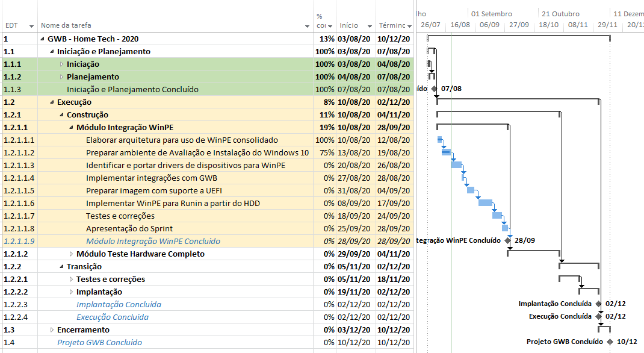Click the Gantt bar for Implementar WinPE para Runin
Screen dimensions: 644x353
point(486,202)
